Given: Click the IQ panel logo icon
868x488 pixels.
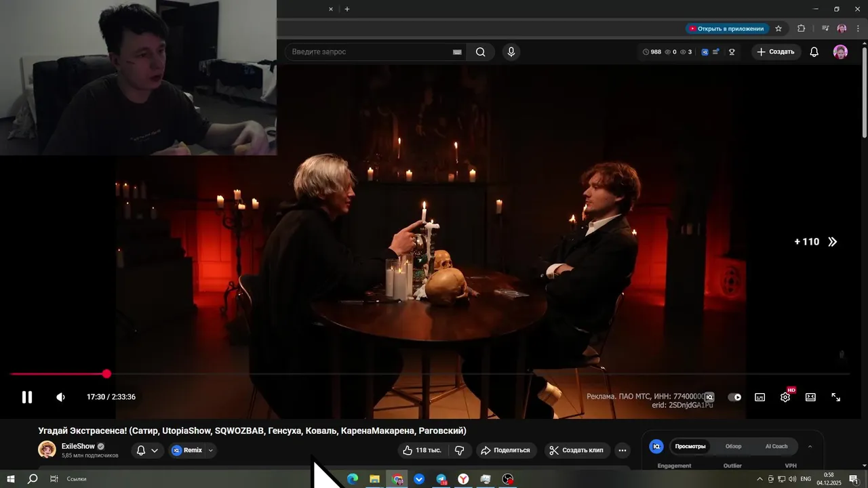Looking at the screenshot, I should (656, 446).
